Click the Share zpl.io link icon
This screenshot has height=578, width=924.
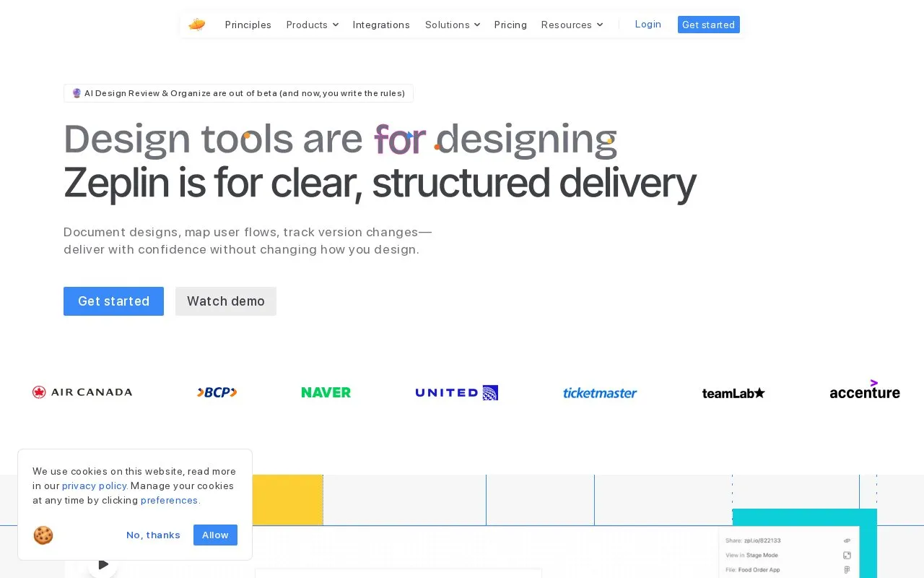pos(847,540)
